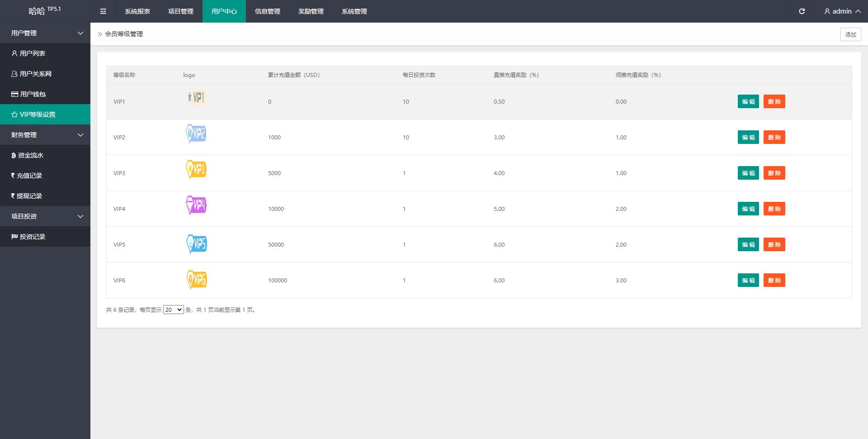Open 奖励管理 in top navigation
This screenshot has height=439, width=868.
tap(311, 11)
